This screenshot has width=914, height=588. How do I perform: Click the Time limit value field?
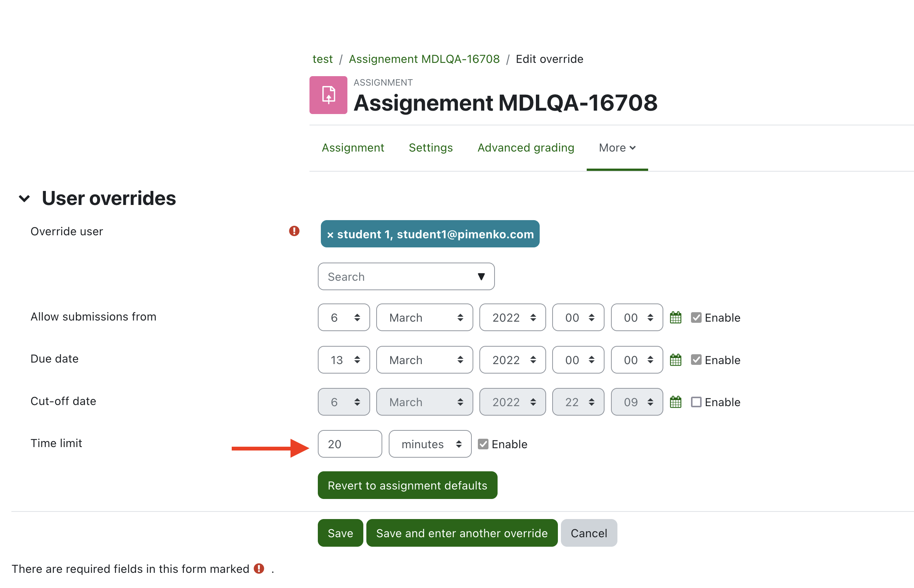click(350, 444)
